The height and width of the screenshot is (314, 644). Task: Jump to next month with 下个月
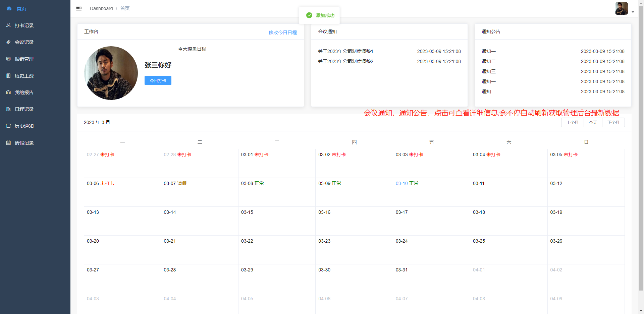[x=613, y=122]
